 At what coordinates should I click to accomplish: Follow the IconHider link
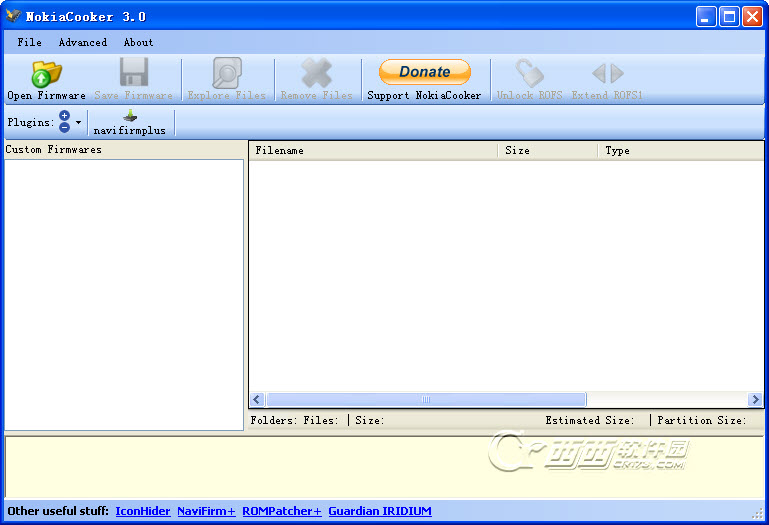click(x=143, y=511)
